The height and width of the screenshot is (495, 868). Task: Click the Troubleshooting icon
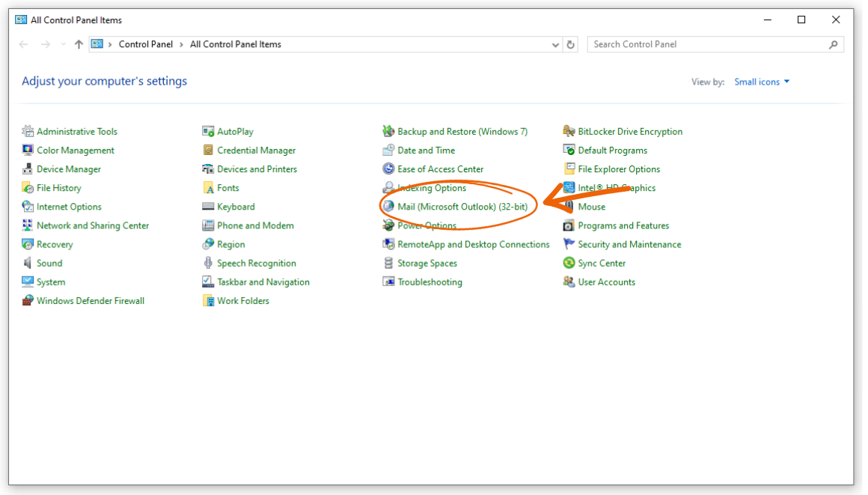pyautogui.click(x=388, y=282)
